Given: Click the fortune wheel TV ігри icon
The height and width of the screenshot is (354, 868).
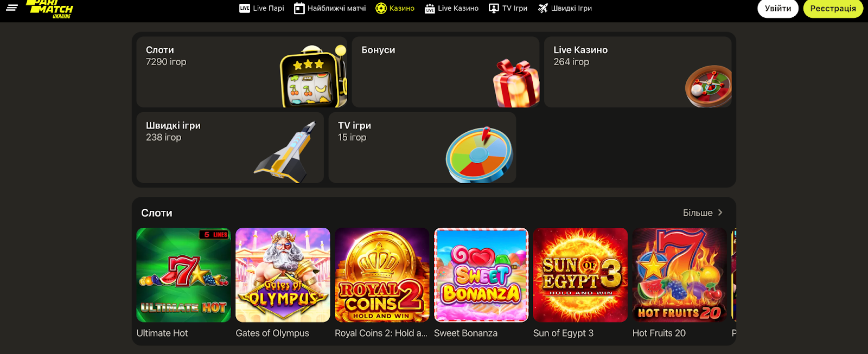Looking at the screenshot, I should point(480,155).
